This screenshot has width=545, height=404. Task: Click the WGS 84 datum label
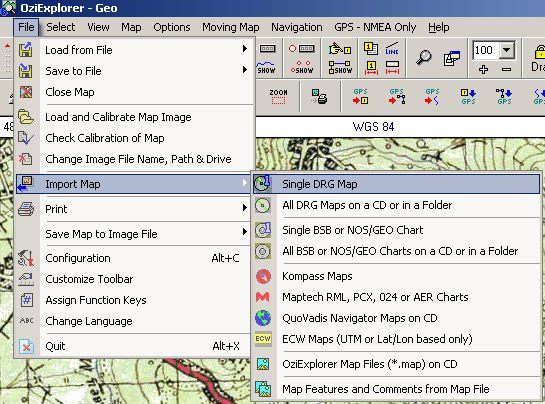(374, 127)
